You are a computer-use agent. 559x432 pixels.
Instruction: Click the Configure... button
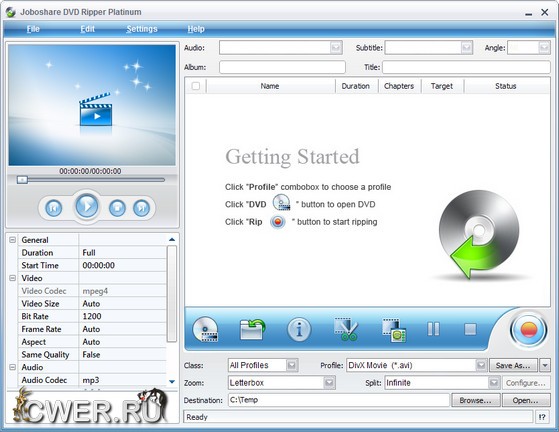(526, 383)
